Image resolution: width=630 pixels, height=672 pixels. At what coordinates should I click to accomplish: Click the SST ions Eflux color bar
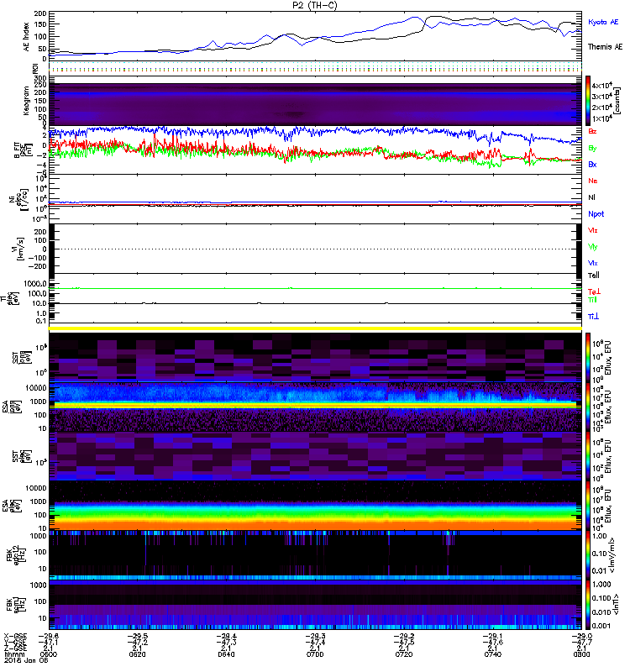point(588,356)
